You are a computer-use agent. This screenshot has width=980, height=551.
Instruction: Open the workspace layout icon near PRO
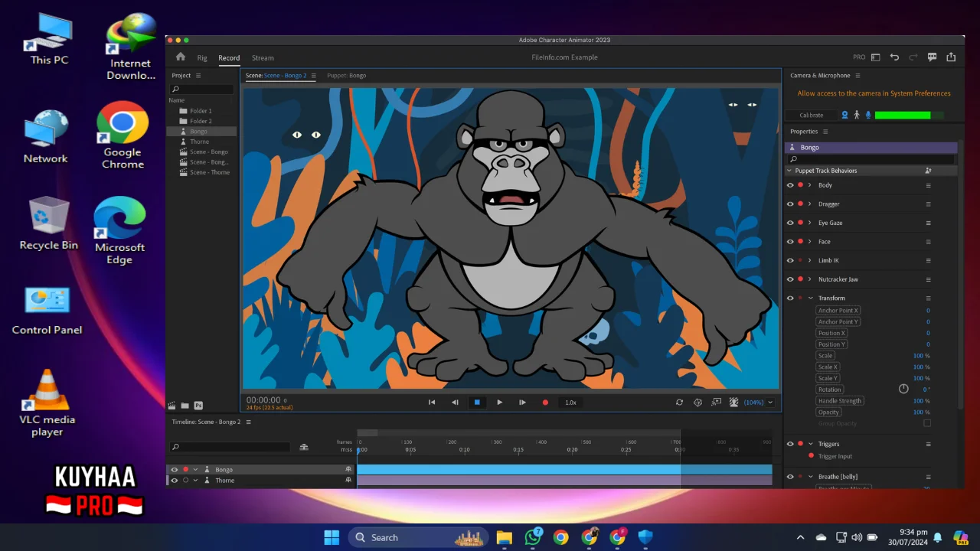[875, 57]
